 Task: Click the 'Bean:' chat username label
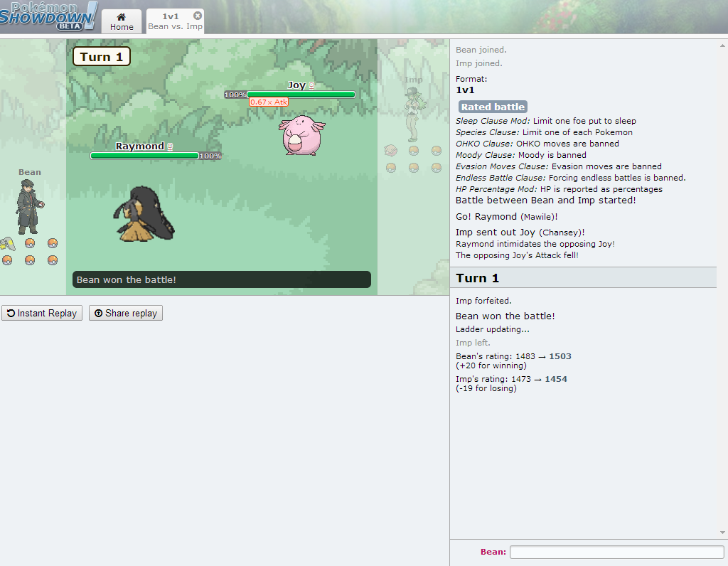coord(493,552)
